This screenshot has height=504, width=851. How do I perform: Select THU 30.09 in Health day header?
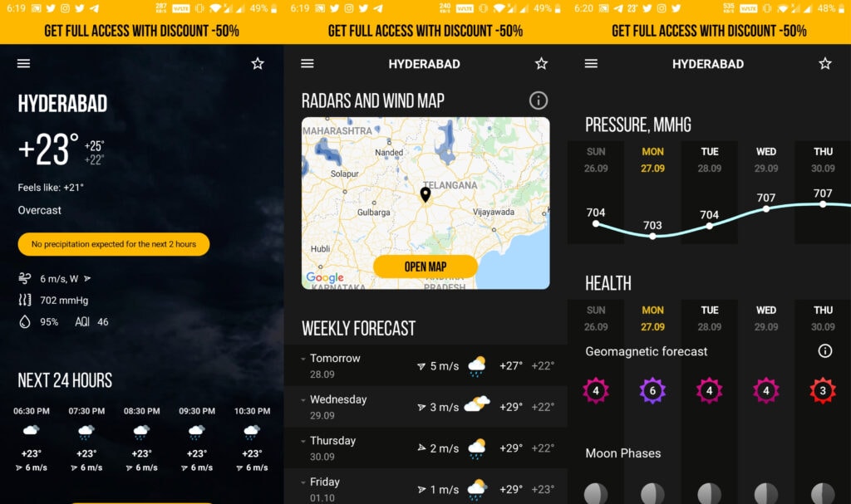[x=823, y=319]
